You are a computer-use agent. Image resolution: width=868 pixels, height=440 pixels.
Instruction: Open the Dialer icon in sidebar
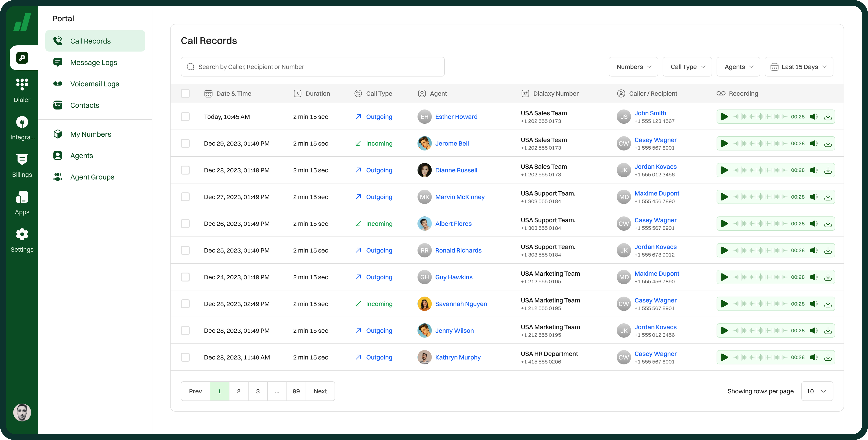pyautogui.click(x=22, y=84)
